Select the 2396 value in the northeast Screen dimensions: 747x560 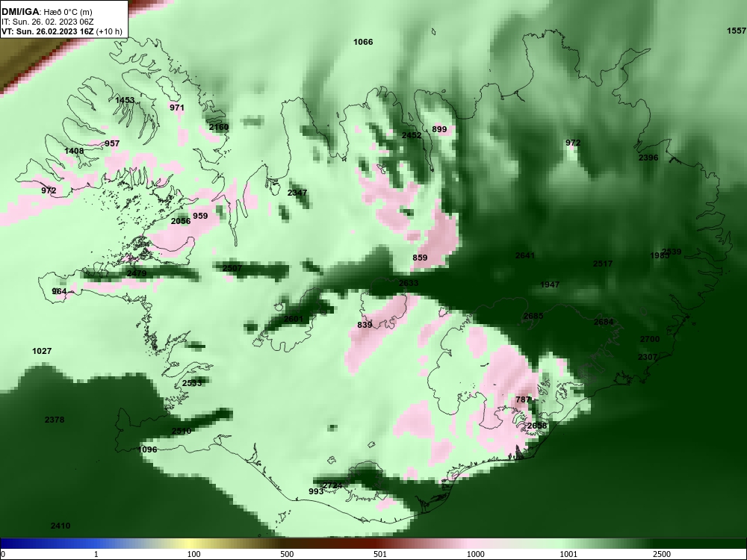point(648,158)
